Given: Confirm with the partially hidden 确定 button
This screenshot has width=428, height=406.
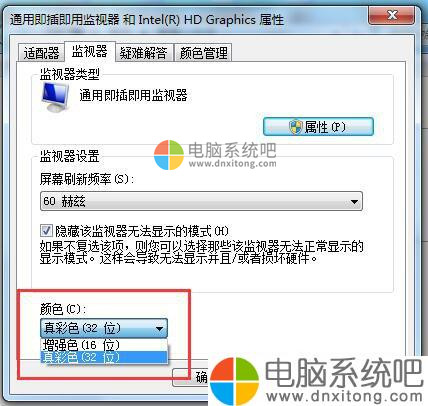Looking at the screenshot, I should [190, 377].
